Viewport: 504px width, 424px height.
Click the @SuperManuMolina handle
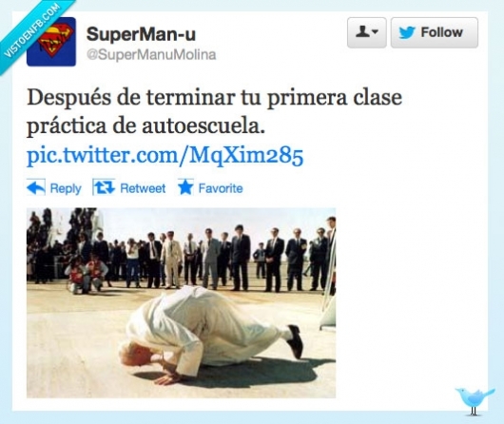click(151, 54)
